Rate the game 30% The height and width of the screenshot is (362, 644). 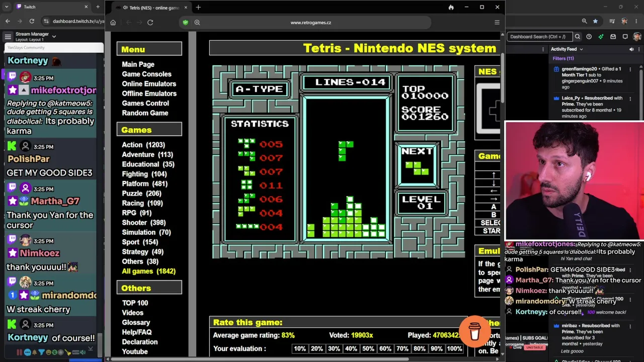tap(334, 349)
